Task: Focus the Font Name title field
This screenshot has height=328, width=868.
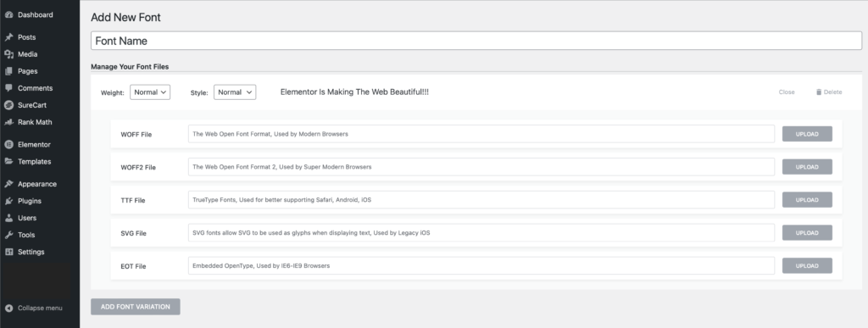Action: [x=476, y=41]
